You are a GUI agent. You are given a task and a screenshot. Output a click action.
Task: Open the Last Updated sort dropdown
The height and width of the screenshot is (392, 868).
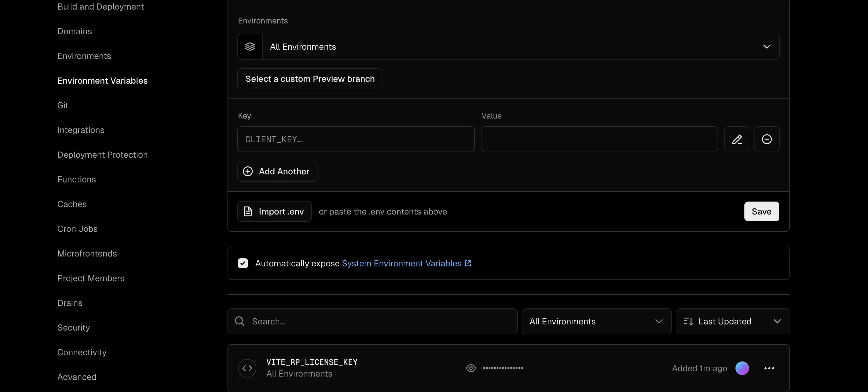(x=732, y=321)
